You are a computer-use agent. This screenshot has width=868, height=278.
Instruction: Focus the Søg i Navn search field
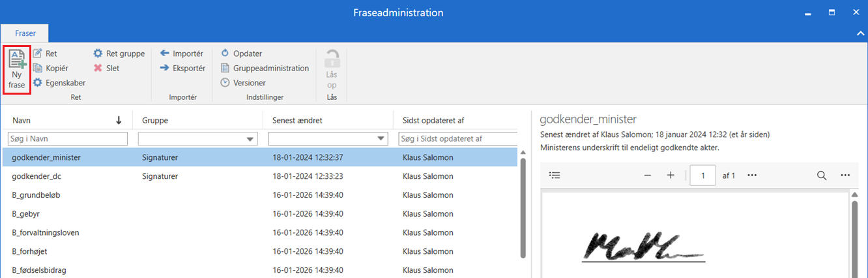click(x=68, y=139)
